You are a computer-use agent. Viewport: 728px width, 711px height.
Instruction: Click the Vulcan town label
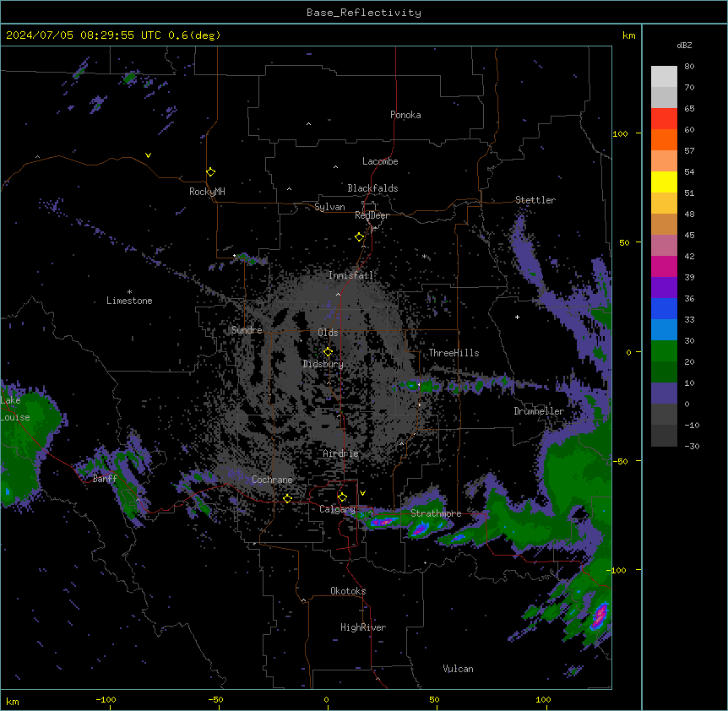point(458,669)
